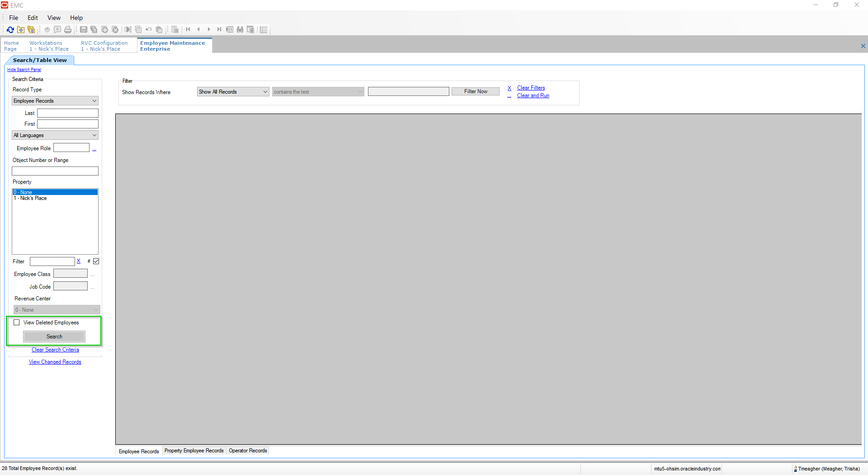Click the Refresh icon in the toolbar

coord(10,29)
